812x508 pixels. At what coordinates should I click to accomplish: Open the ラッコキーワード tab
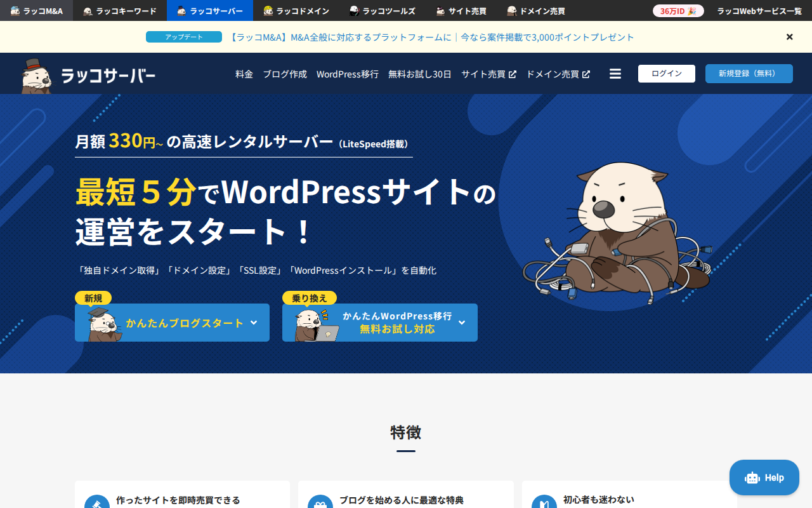(120, 11)
